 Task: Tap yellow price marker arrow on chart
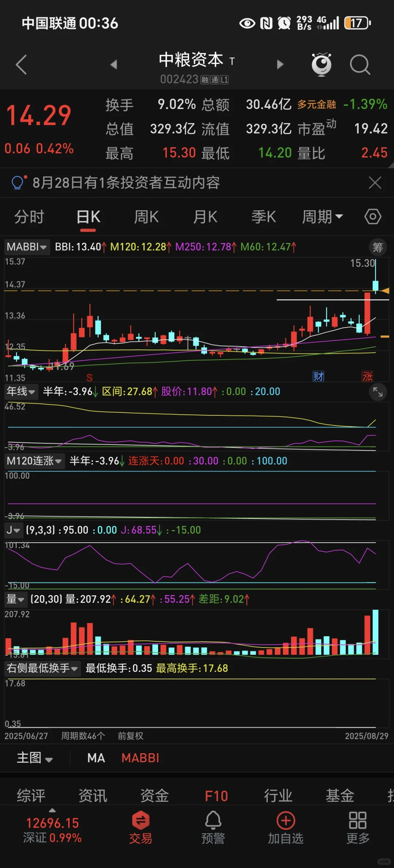(x=385, y=290)
